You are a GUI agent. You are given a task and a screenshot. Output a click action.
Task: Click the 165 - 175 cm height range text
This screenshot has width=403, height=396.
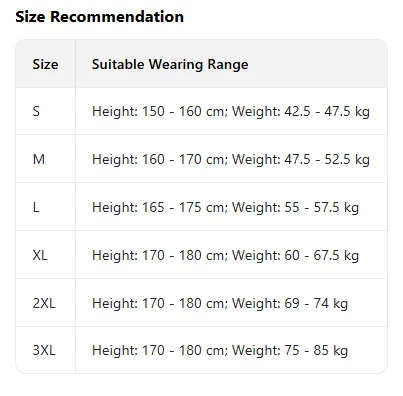185,207
